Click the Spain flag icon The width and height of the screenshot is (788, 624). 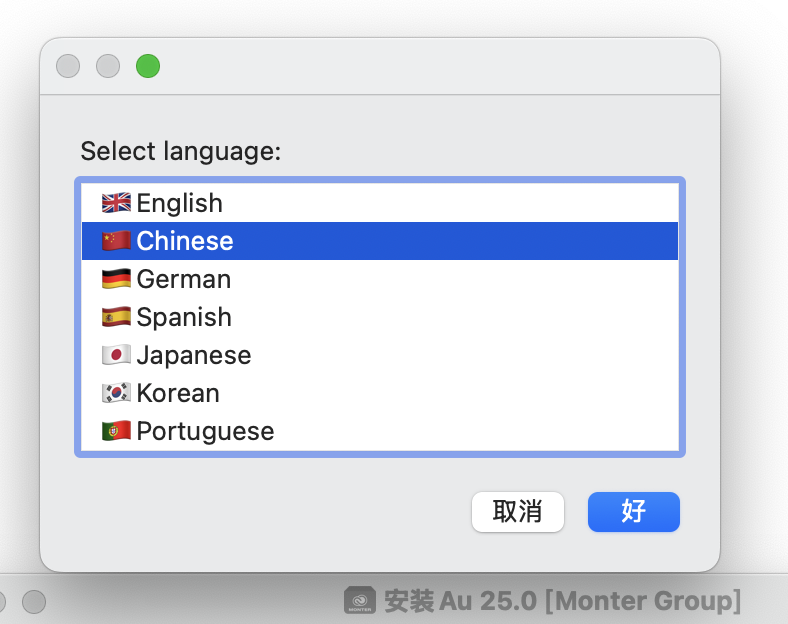pyautogui.click(x=116, y=317)
